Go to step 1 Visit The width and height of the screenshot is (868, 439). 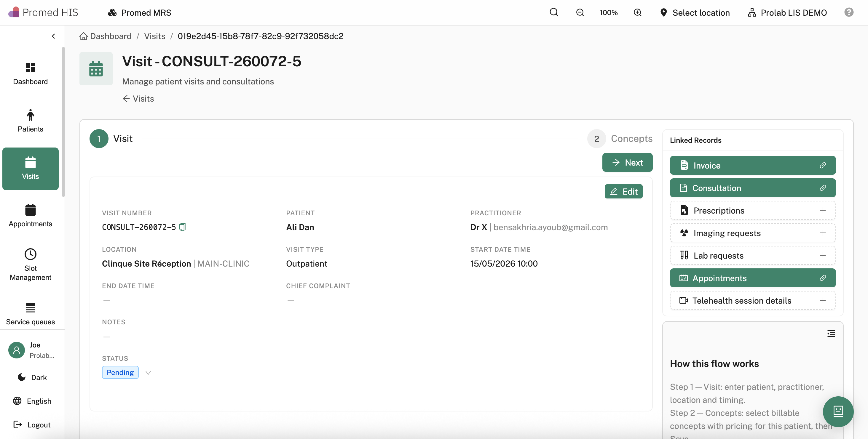(x=111, y=138)
